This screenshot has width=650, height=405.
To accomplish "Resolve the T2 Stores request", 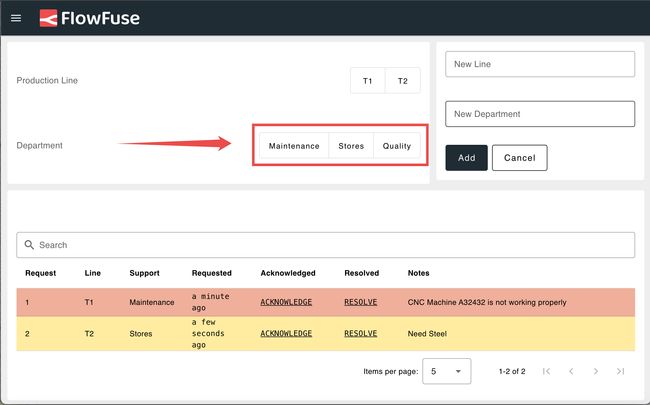I will [x=360, y=334].
